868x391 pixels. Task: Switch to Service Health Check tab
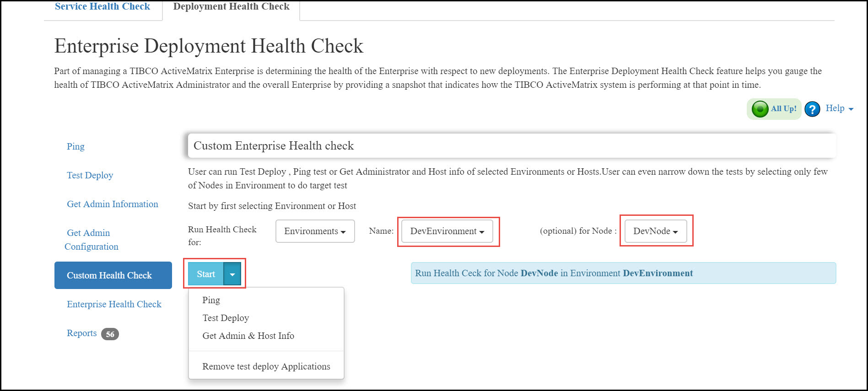[x=102, y=6]
